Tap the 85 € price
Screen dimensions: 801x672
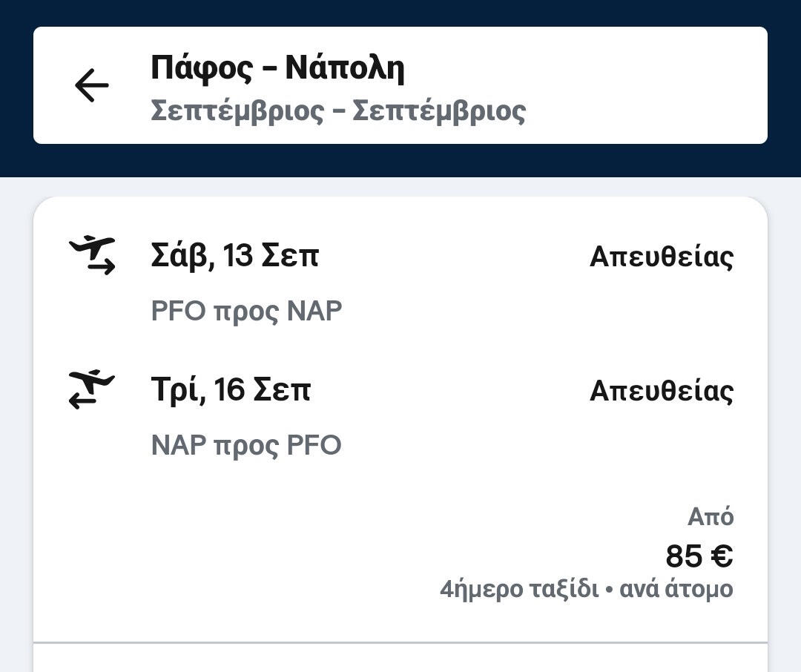[x=699, y=556]
